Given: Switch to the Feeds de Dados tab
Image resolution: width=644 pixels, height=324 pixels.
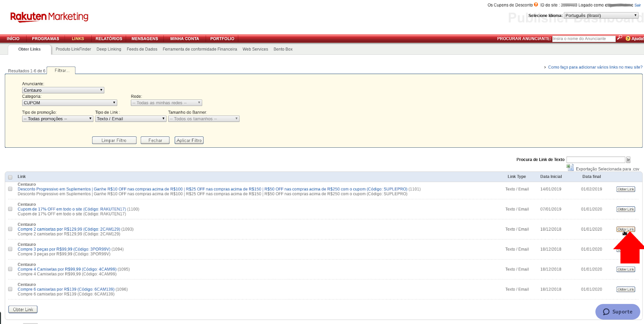Looking at the screenshot, I should click(x=142, y=49).
